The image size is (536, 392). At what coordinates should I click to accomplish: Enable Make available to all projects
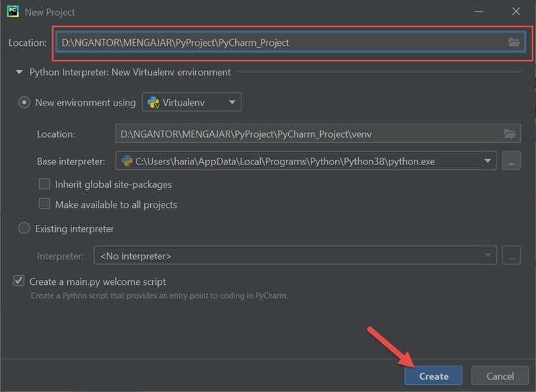pos(44,203)
